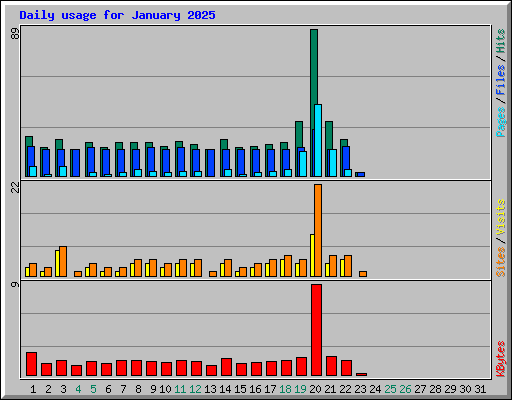The width and height of the screenshot is (512, 400).
Task: Click the red KBytes legend label
Action: tap(500, 359)
